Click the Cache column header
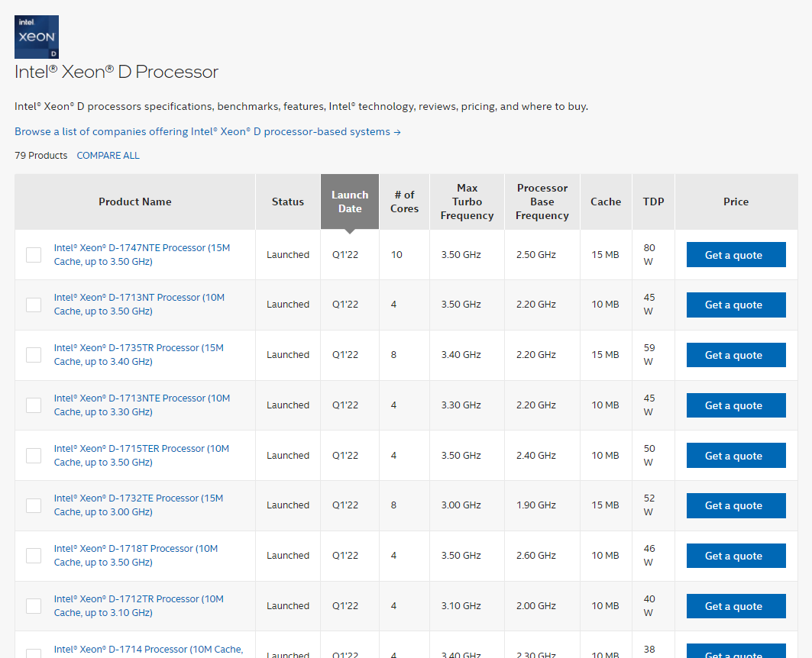Viewport: 812px width, 658px height. (606, 202)
